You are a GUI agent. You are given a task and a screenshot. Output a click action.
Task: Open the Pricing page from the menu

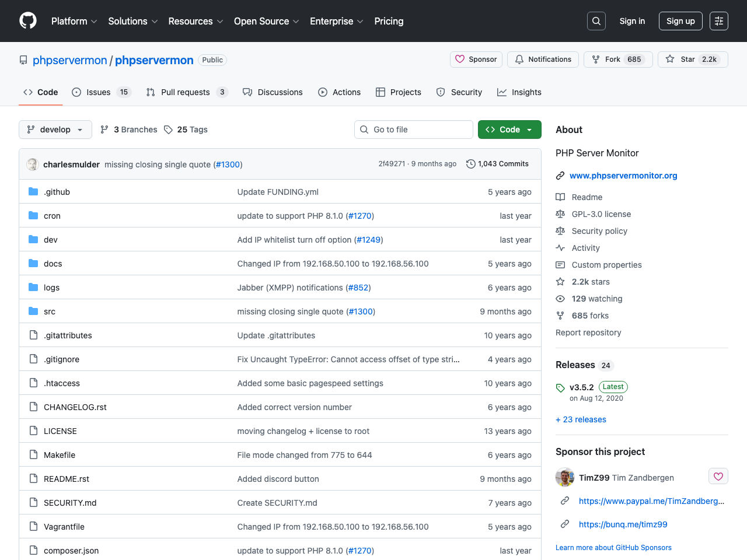pos(389,21)
